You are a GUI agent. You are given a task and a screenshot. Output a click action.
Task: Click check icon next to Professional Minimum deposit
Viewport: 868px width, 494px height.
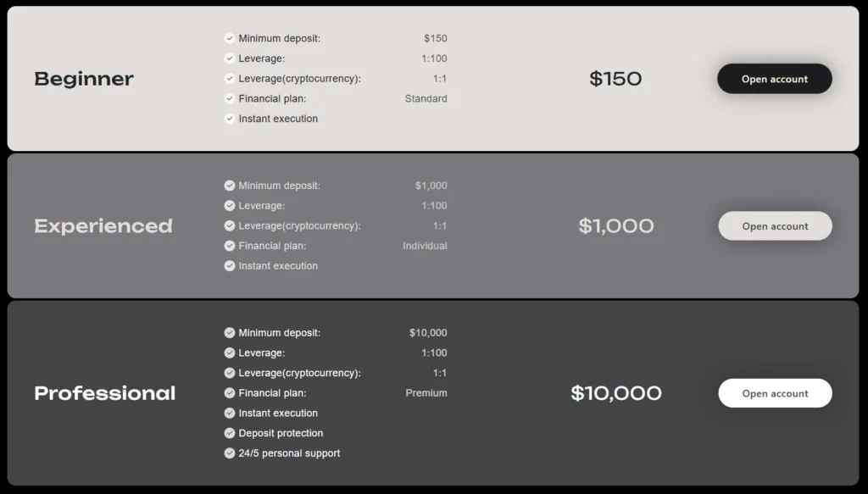(230, 333)
